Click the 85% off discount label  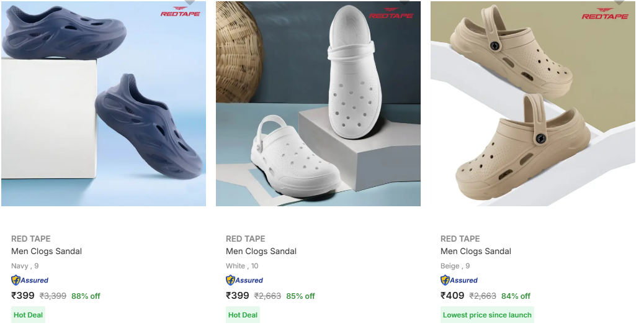coord(301,296)
